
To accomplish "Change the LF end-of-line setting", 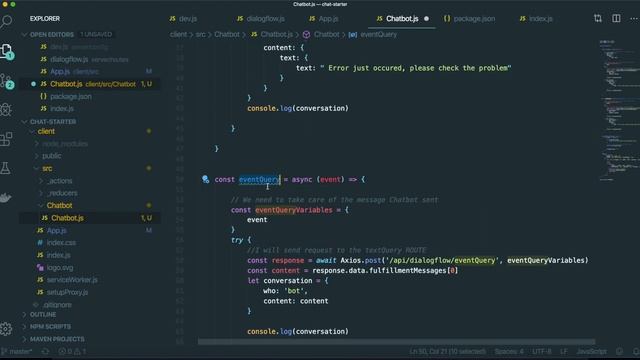I will (x=564, y=351).
